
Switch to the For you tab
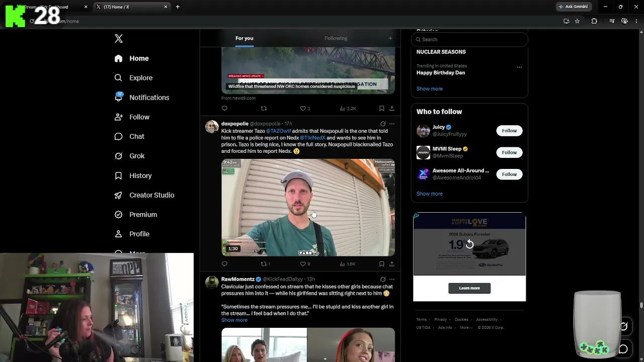coord(244,38)
